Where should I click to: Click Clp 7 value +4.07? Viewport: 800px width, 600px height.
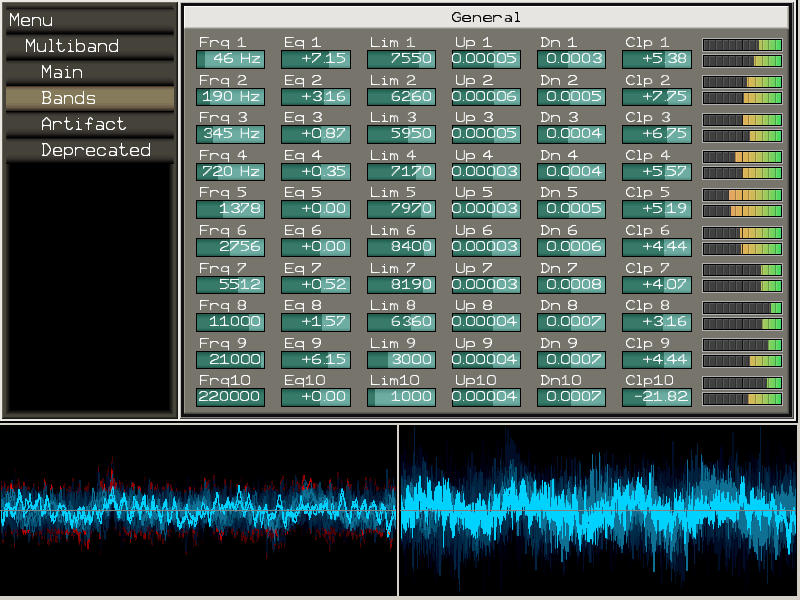pos(657,284)
